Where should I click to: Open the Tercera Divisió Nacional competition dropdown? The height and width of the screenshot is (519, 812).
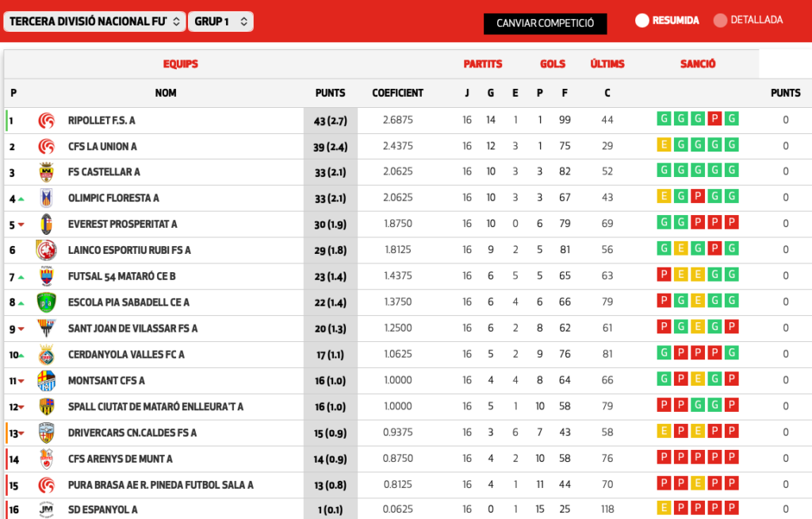click(x=94, y=21)
